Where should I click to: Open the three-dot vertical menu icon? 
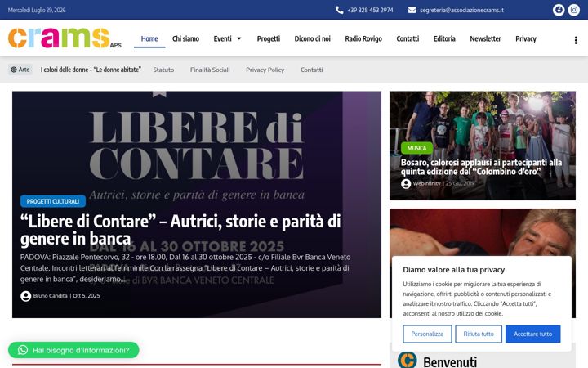pyautogui.click(x=576, y=40)
